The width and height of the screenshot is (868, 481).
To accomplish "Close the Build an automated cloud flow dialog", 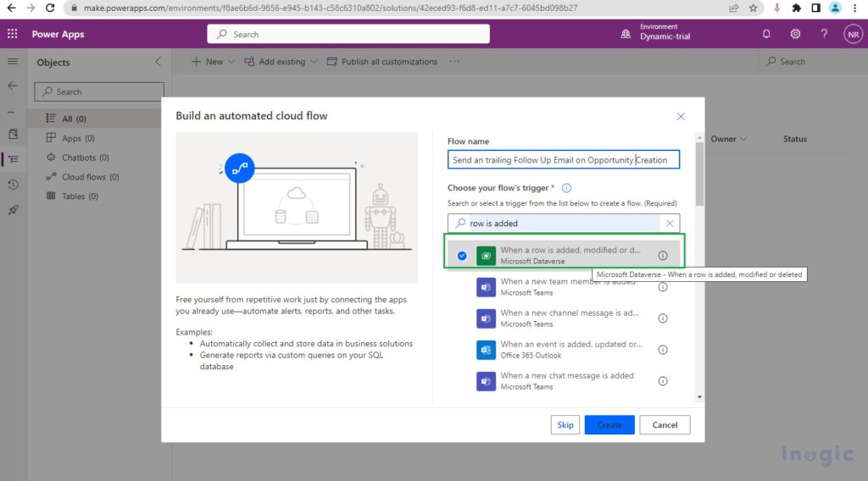I will tap(680, 116).
